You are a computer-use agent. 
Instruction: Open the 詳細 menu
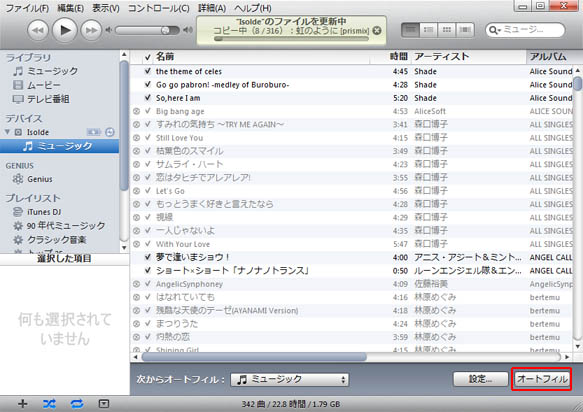212,8
